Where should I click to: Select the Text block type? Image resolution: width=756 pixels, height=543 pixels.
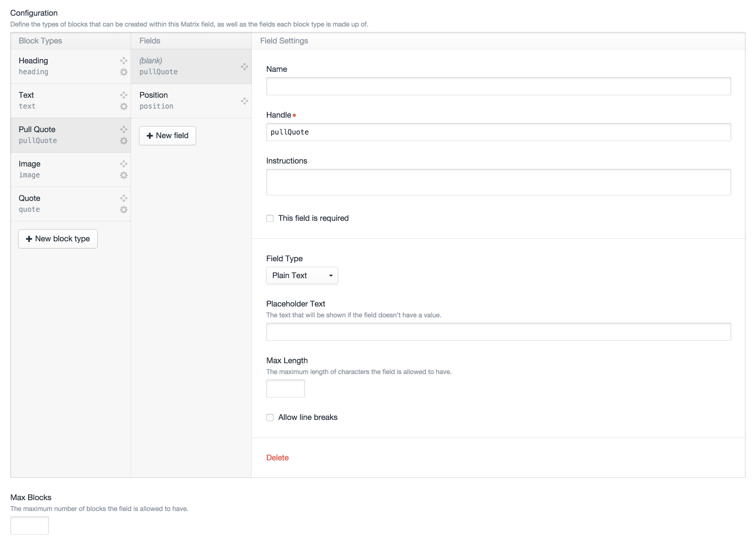pyautogui.click(x=63, y=100)
